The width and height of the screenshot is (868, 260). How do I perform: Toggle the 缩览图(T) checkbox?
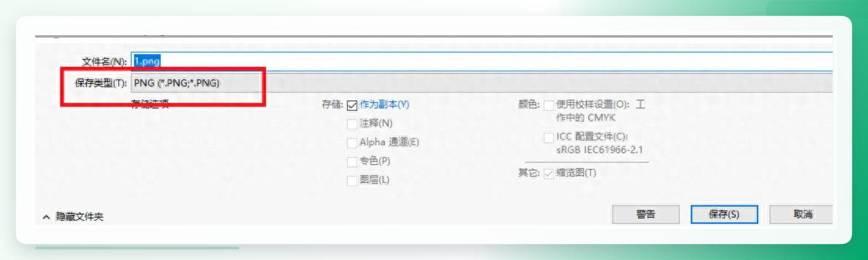click(x=549, y=173)
